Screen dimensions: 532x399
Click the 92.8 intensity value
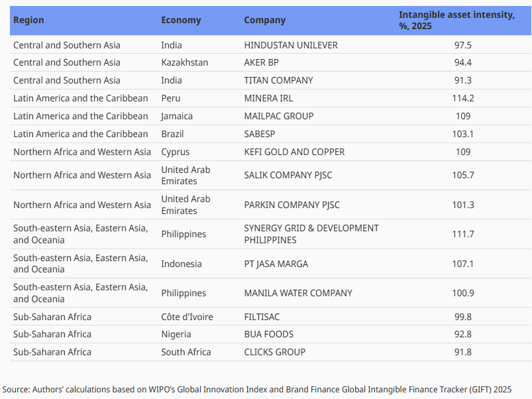point(463,334)
